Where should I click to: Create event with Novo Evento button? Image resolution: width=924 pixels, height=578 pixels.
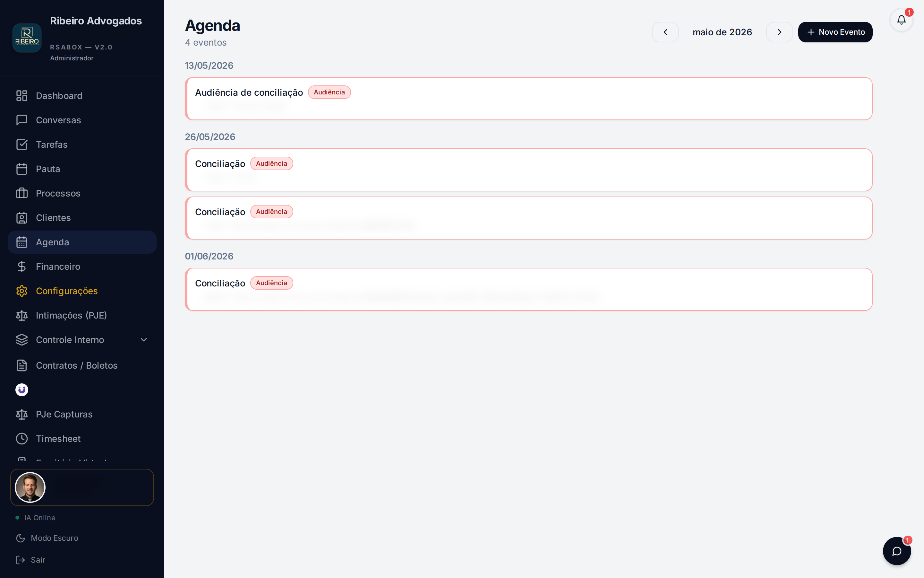[835, 32]
